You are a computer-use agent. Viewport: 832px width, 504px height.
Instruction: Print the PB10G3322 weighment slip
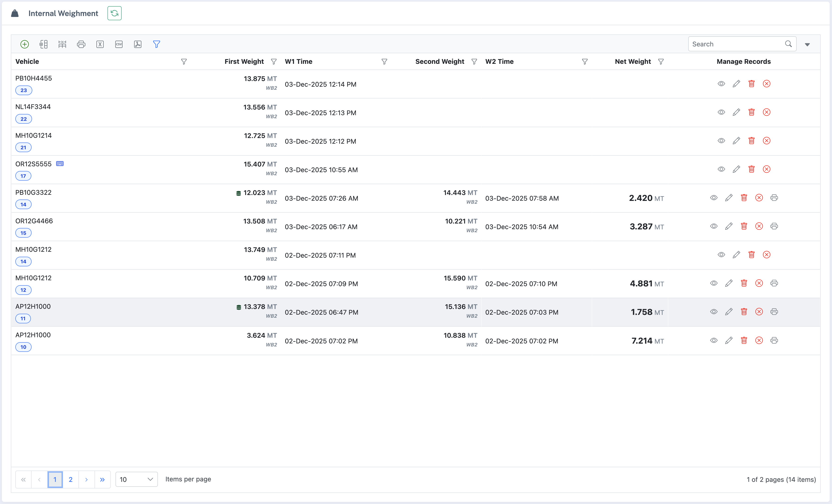pos(774,198)
